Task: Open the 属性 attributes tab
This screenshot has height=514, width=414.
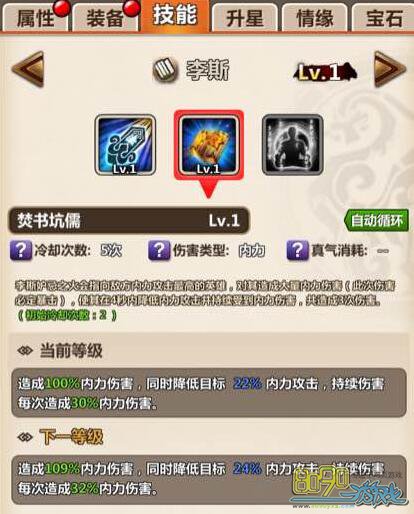Action: [35, 18]
